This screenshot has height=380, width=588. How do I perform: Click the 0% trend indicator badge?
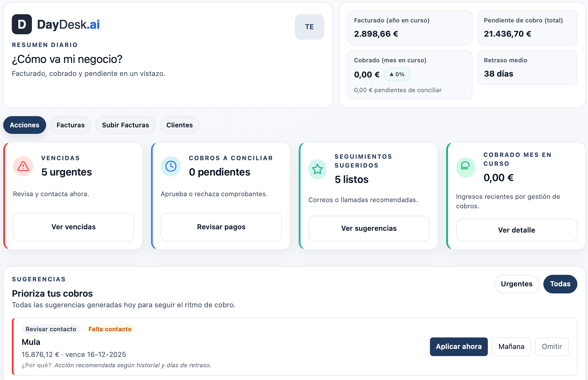(397, 74)
